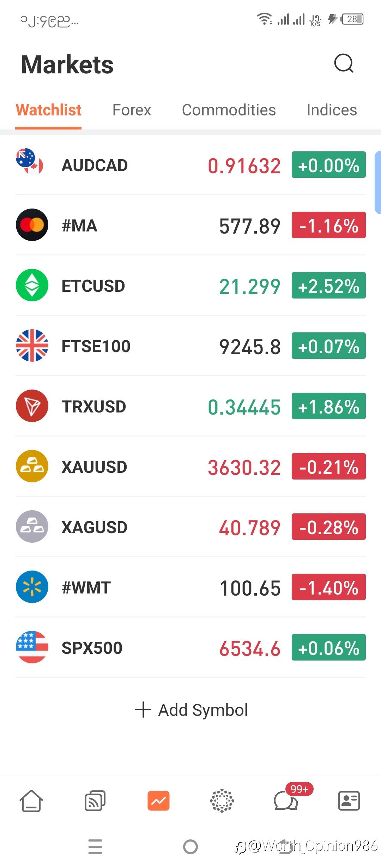This screenshot has width=381, height=868.
Task: Open the news feed cast icon
Action: pyautogui.click(x=95, y=801)
